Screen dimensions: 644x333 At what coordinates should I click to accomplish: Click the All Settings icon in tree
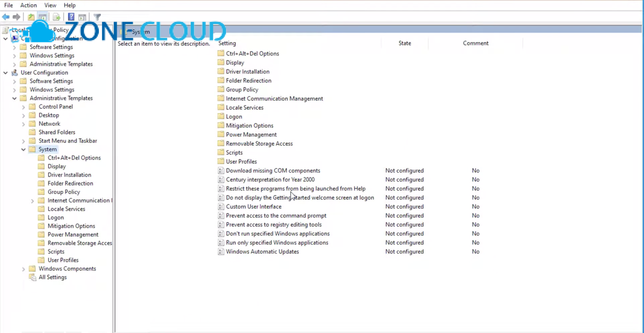pyautogui.click(x=32, y=277)
